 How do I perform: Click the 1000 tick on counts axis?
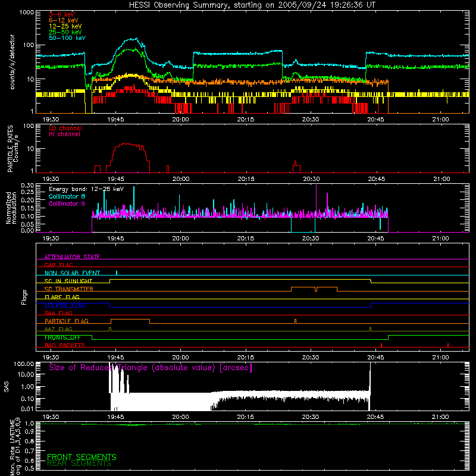27,12
